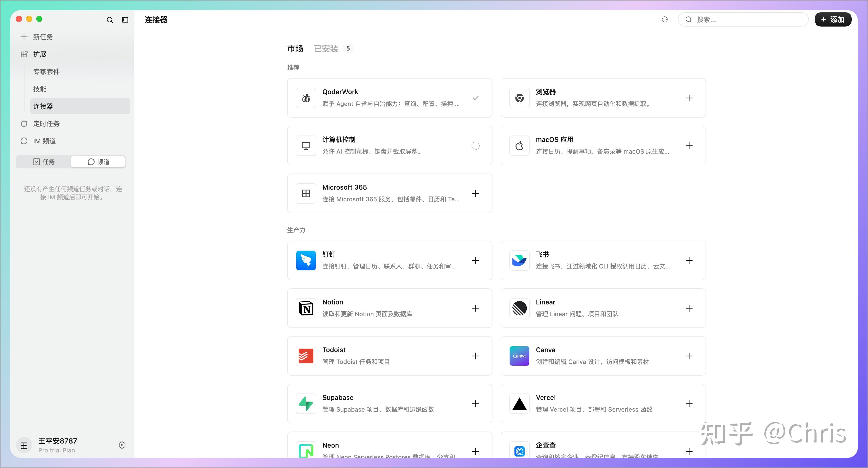Add the 企查查 connector with plus
The width and height of the screenshot is (868, 468).
pyautogui.click(x=689, y=451)
